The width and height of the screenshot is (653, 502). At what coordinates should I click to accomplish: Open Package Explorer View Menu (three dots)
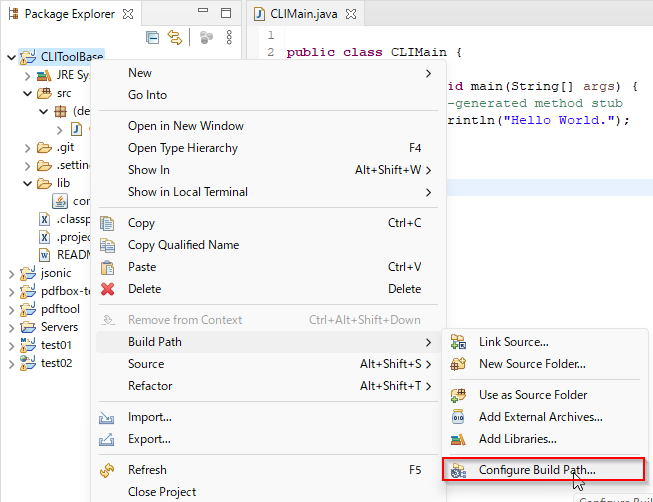pyautogui.click(x=229, y=37)
